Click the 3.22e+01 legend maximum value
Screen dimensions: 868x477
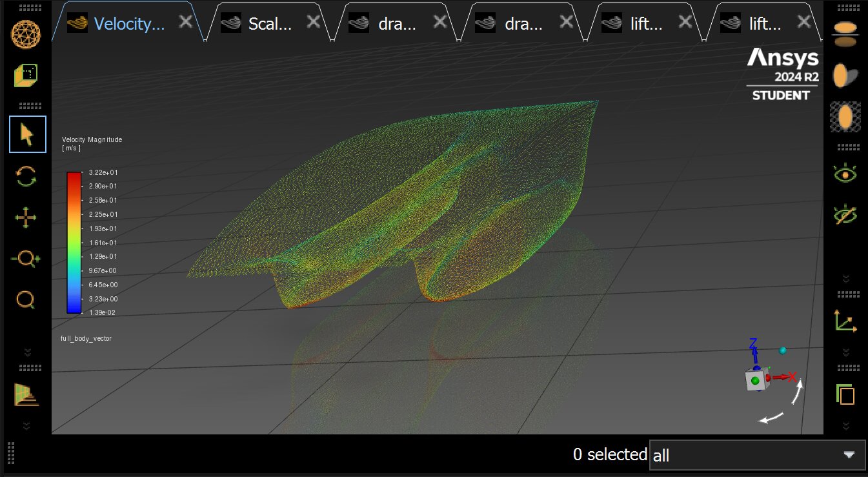pos(103,172)
